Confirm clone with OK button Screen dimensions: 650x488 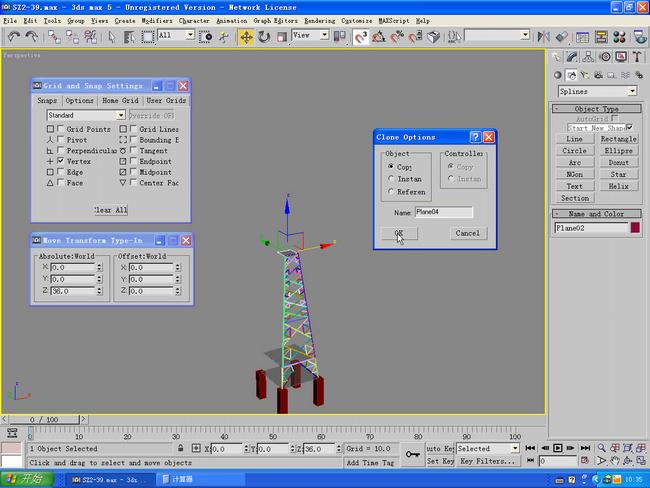pyautogui.click(x=399, y=233)
